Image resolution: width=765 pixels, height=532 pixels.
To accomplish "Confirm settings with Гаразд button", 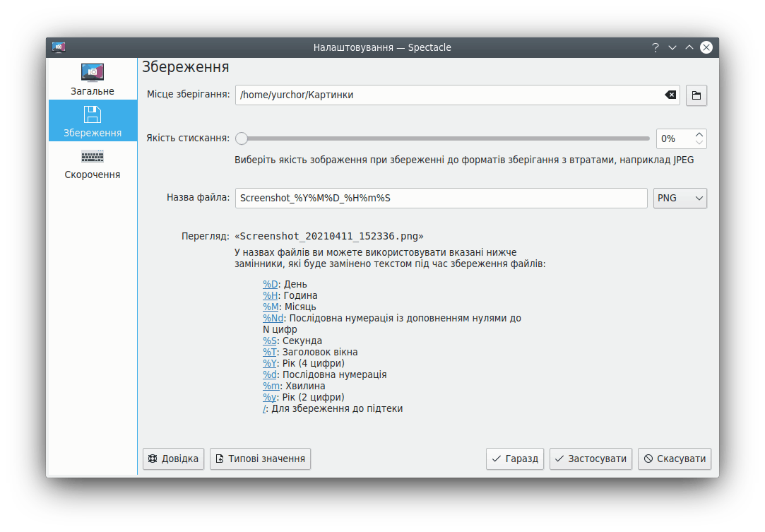I will click(x=514, y=459).
